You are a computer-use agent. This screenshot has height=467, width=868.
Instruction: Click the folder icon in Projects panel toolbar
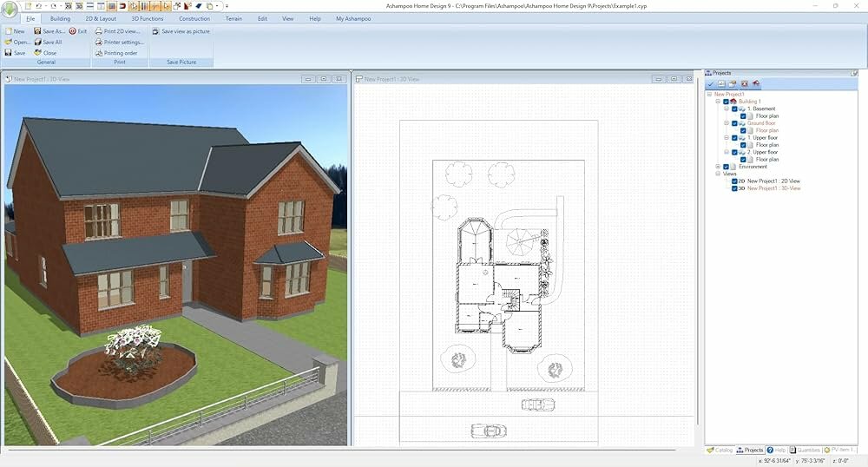coord(733,83)
